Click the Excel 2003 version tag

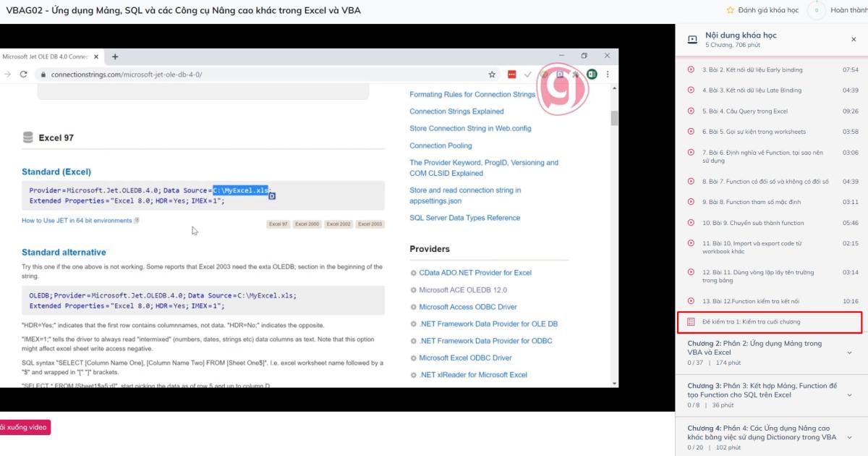(370, 224)
